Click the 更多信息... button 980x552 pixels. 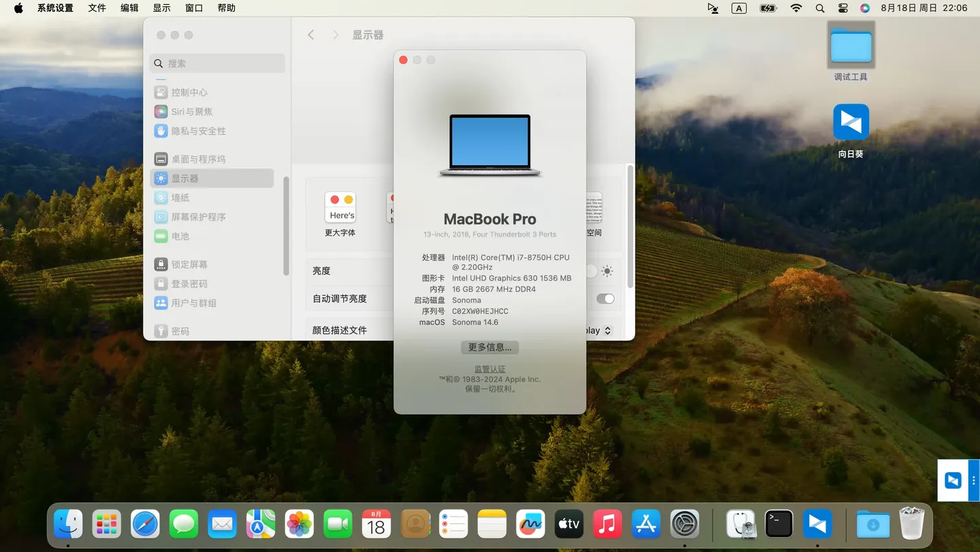coord(490,347)
